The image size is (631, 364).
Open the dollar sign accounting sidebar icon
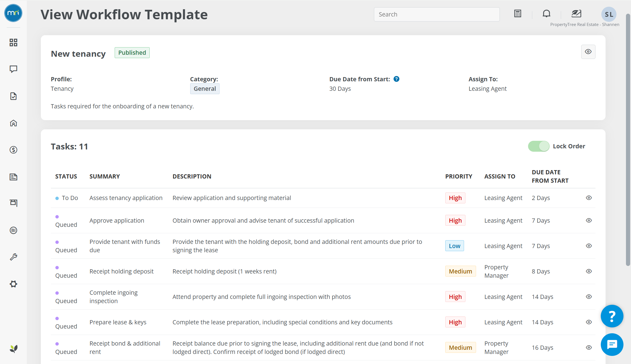13,150
